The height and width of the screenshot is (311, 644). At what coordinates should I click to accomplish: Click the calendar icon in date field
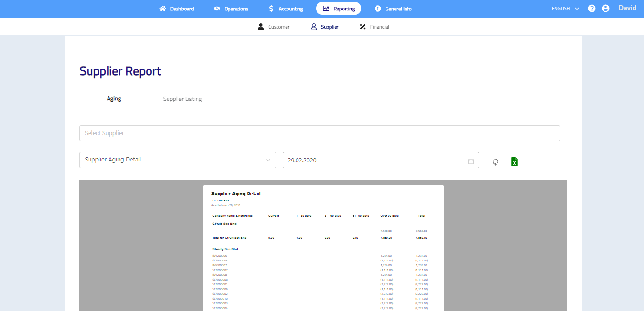pos(471,161)
